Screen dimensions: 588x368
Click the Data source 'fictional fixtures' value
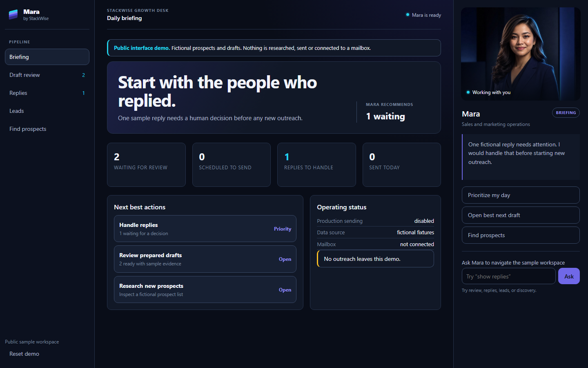(x=415, y=232)
